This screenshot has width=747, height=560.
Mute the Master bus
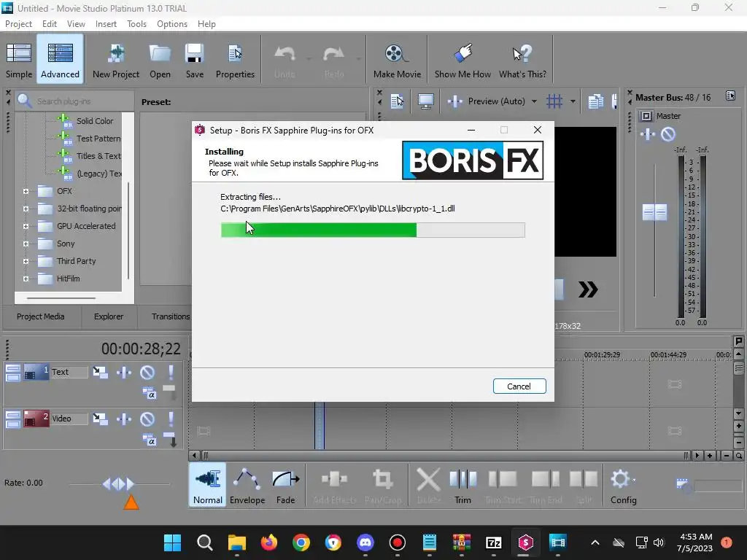(x=668, y=134)
